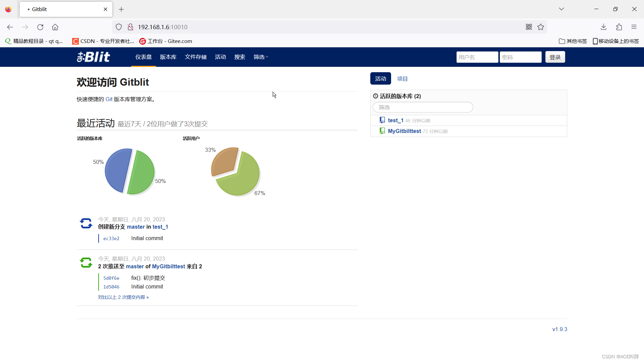The image size is (644, 362).
Task: Click the browser forward arrow
Action: [x=25, y=27]
